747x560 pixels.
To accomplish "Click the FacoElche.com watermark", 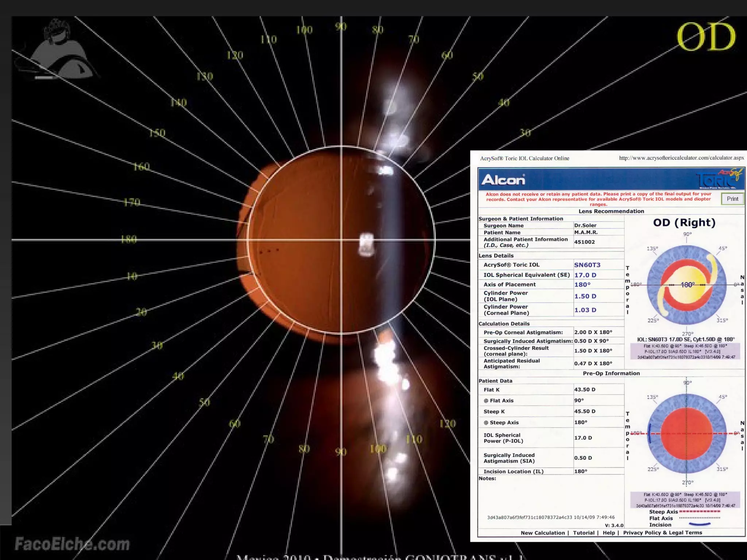I will click(72, 544).
